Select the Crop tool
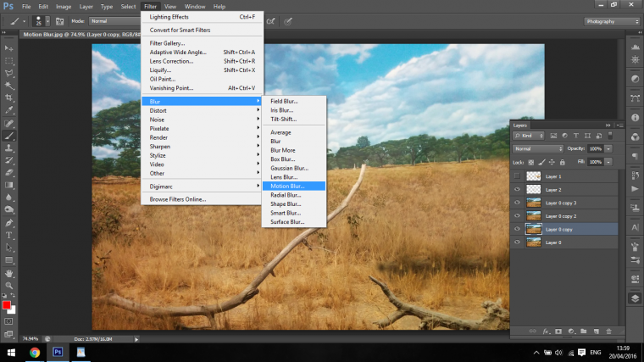The height and width of the screenshot is (362, 644). point(8,97)
